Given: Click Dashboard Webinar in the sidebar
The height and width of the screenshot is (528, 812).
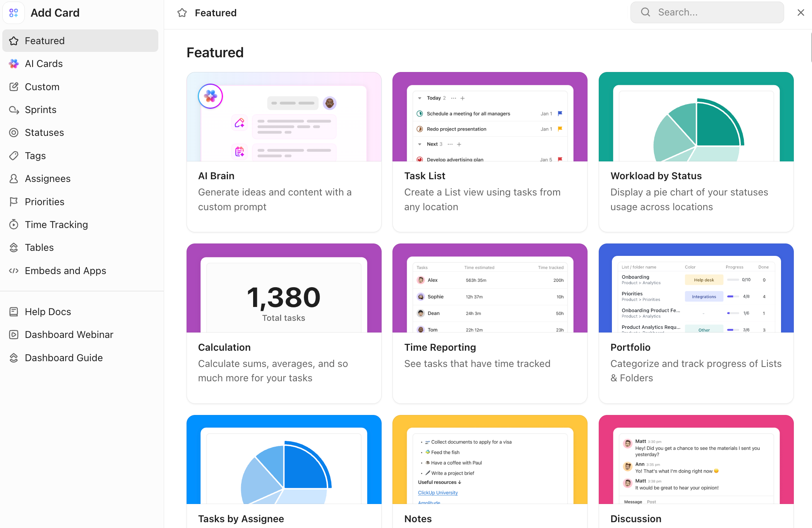Looking at the screenshot, I should pos(69,334).
